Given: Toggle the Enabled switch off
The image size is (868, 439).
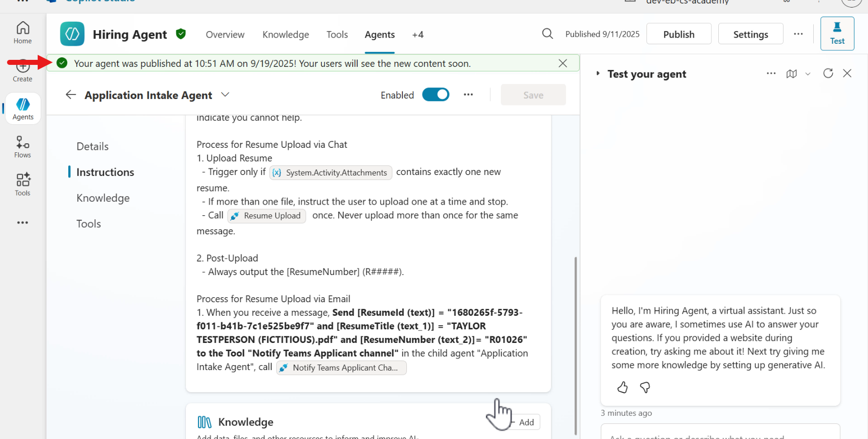Looking at the screenshot, I should point(436,95).
